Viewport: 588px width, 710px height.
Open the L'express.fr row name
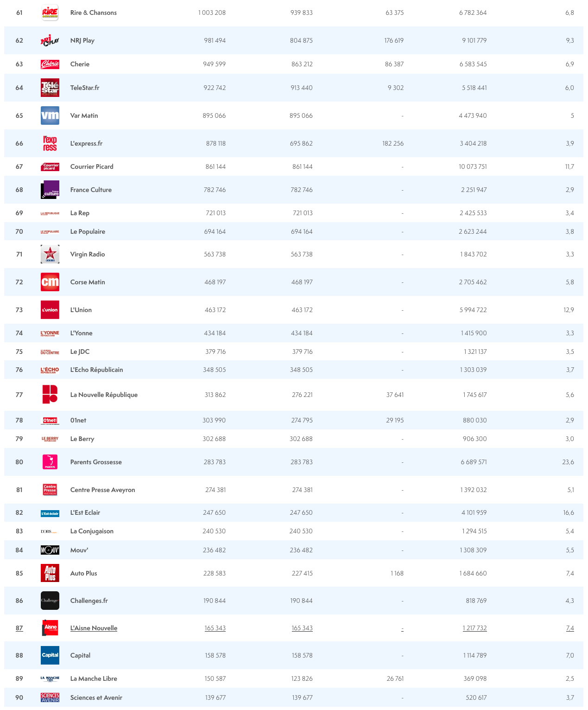pyautogui.click(x=86, y=143)
